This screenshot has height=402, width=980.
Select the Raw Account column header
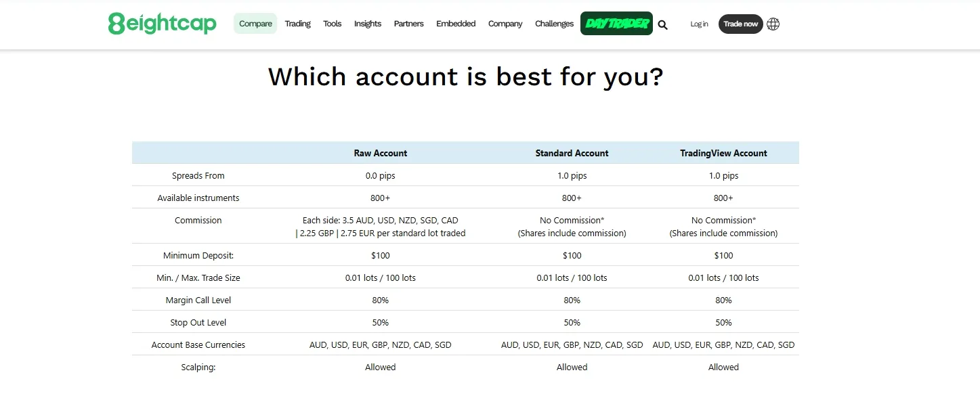[x=381, y=153]
